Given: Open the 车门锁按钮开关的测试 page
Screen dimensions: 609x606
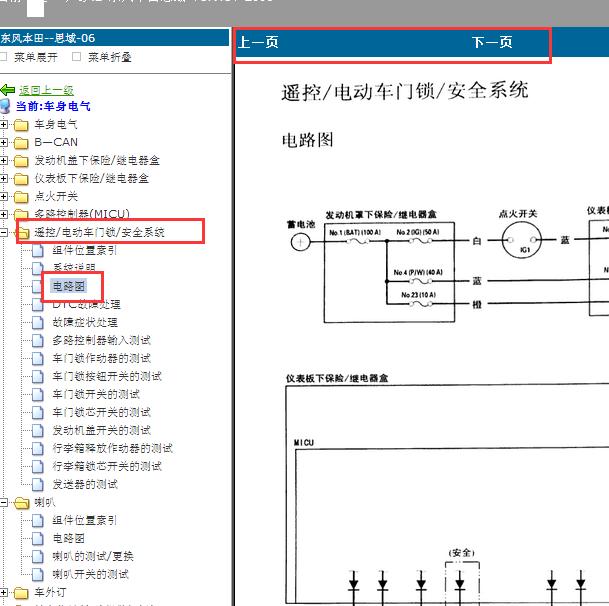Looking at the screenshot, I should coord(107,376).
